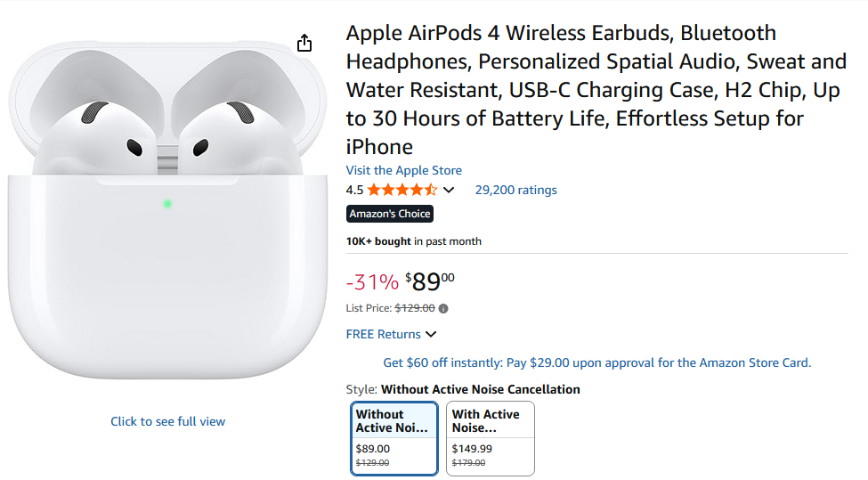Open the Amazon Store Card $60 off offer
The image size is (868, 480).
(x=596, y=362)
